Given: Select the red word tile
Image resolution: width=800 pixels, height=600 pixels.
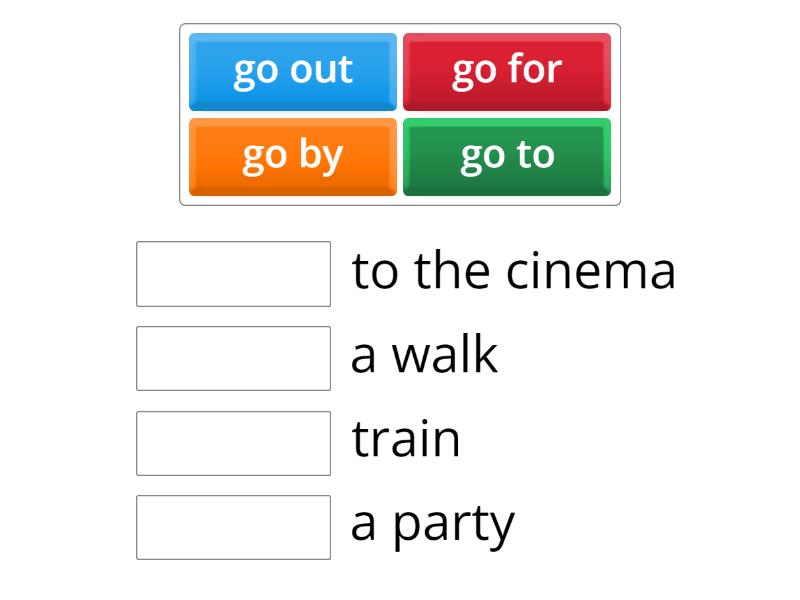Looking at the screenshot, I should coord(507,71).
